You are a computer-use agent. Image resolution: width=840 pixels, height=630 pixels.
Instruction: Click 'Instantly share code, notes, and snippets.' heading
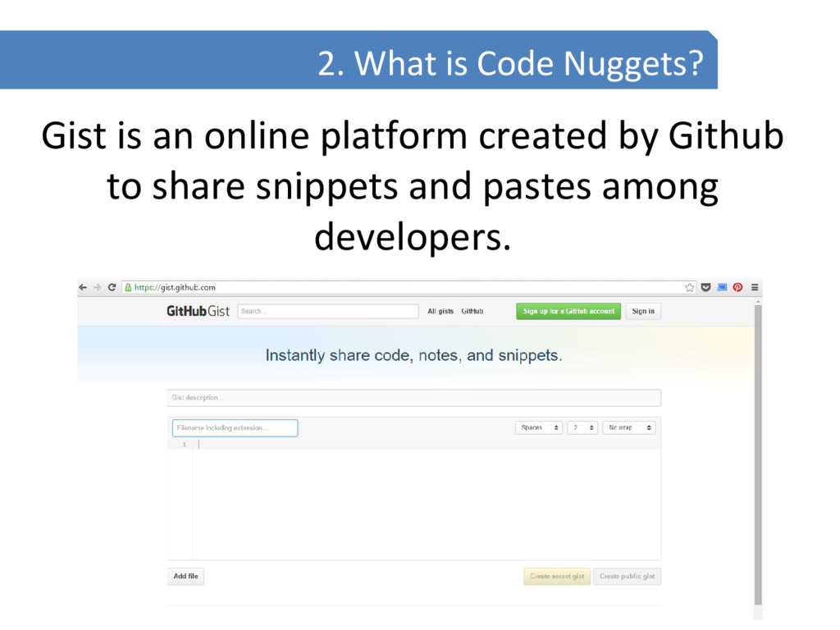413,356
